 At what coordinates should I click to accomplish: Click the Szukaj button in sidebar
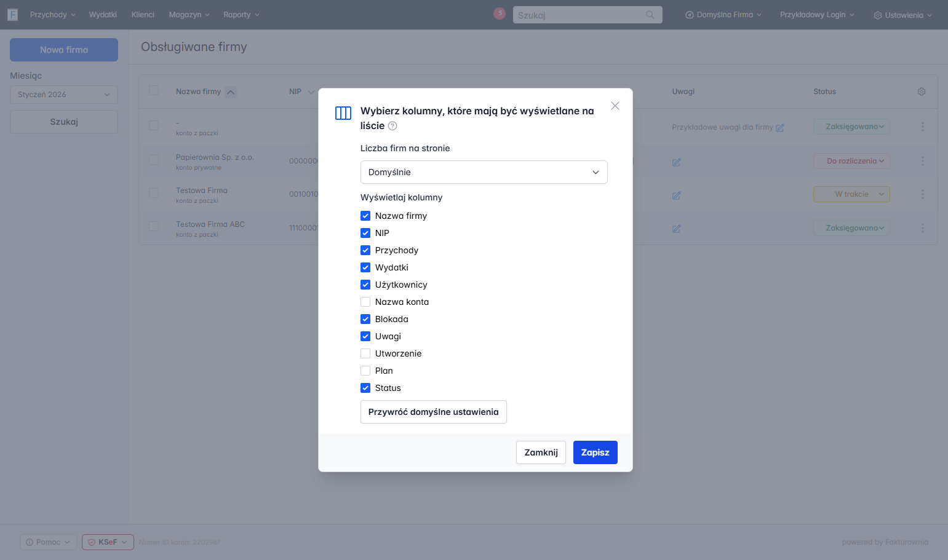(64, 122)
